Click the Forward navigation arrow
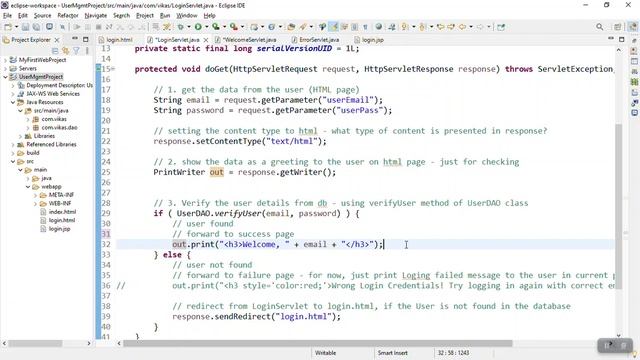Viewport: 640px width, 360px height. 480,27
